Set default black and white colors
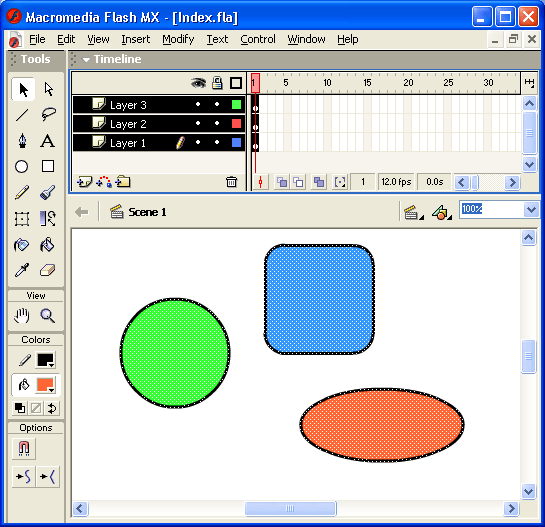Screen dimensions: 545x527 19,408
